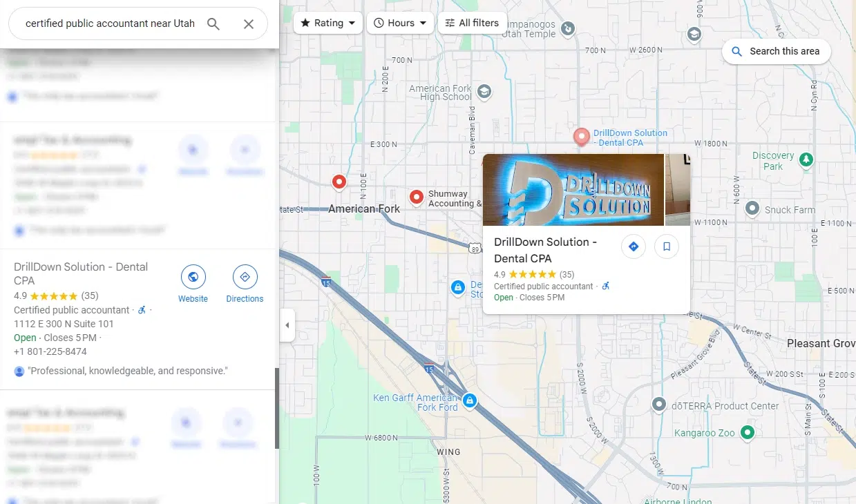Click the Shumway Accounting map marker
This screenshot has height=504, width=856.
[417, 197]
